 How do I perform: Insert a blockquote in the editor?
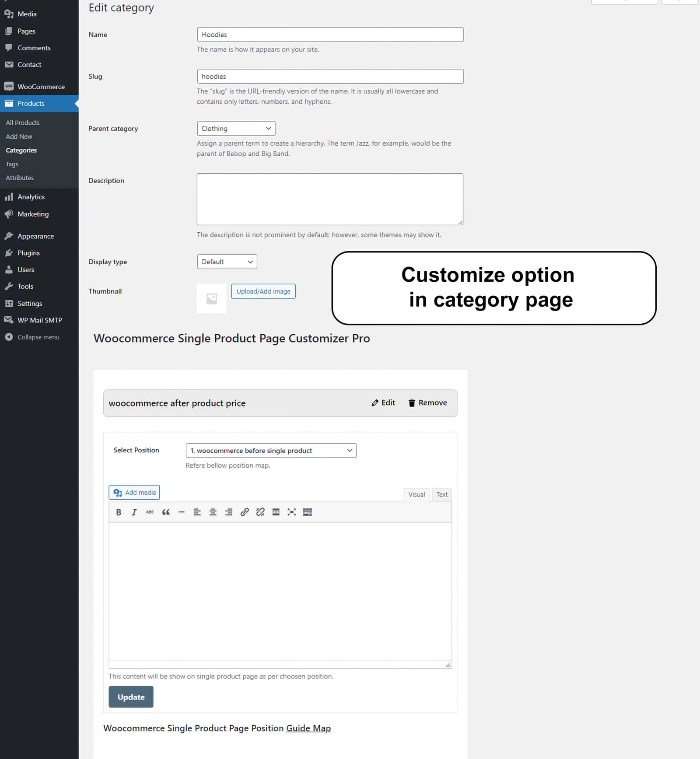pyautogui.click(x=166, y=512)
